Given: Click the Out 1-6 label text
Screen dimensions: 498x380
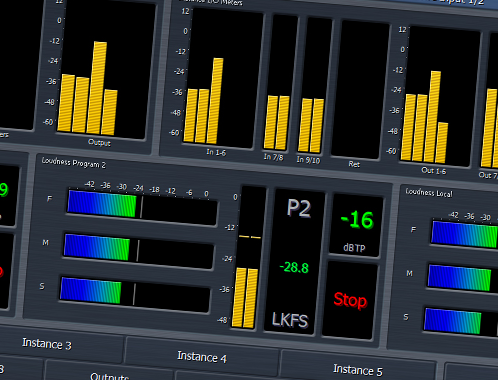Looking at the screenshot, I should (433, 171).
